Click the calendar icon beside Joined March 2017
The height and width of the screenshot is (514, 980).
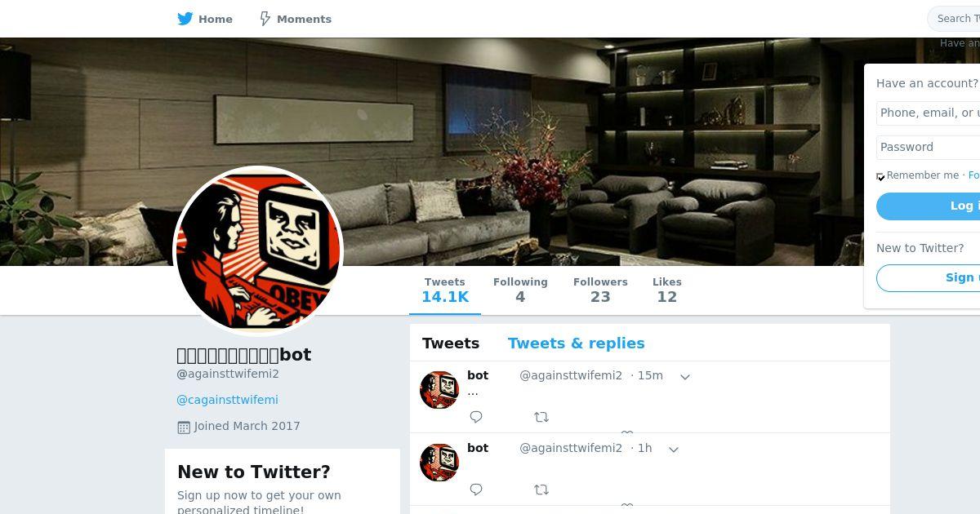point(184,427)
